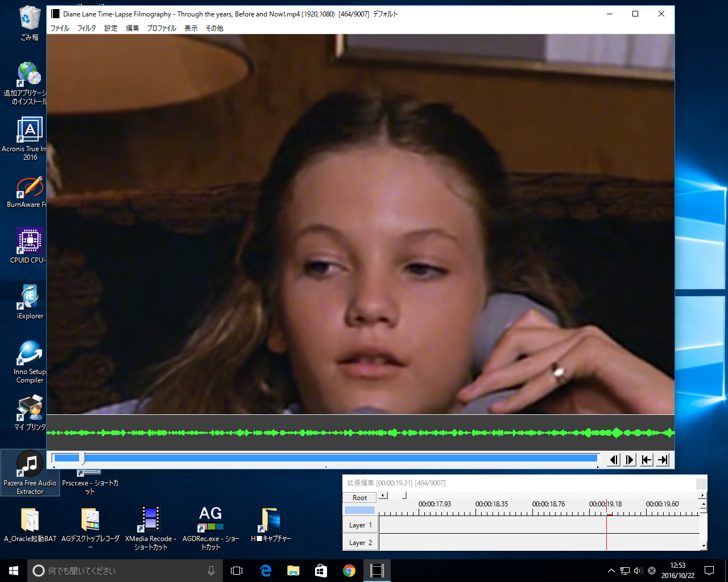This screenshot has height=582, width=728.
Task: Select the Inno Setup Compiler icon
Action: click(x=30, y=362)
